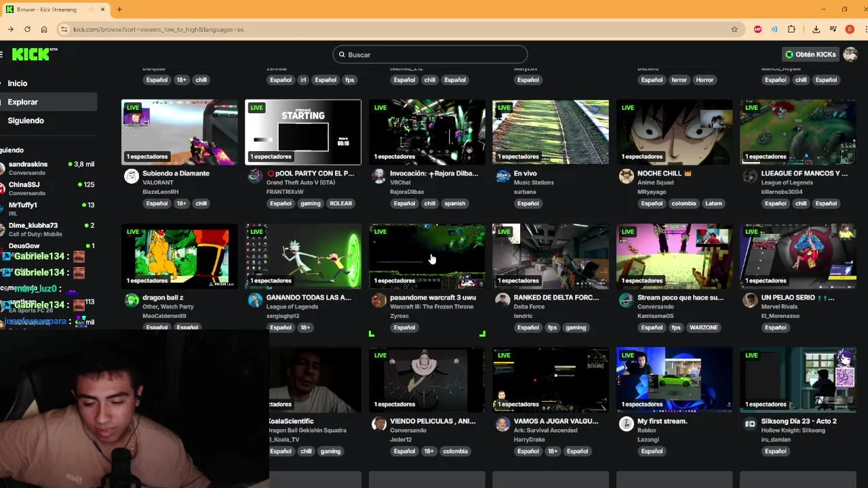Open MRyayago channel avatar
Image resolution: width=868 pixels, height=488 pixels.
(x=627, y=176)
